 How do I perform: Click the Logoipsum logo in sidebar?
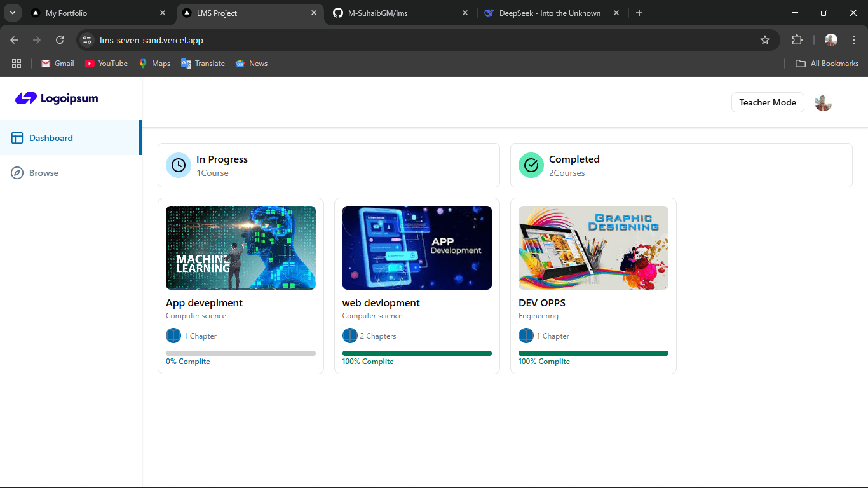(57, 98)
